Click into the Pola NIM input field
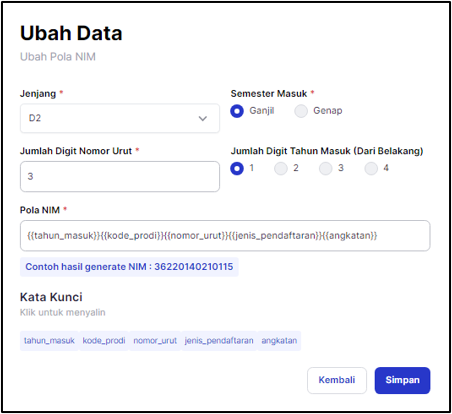Viewport: 452px width, 414px height. pyautogui.click(x=225, y=236)
